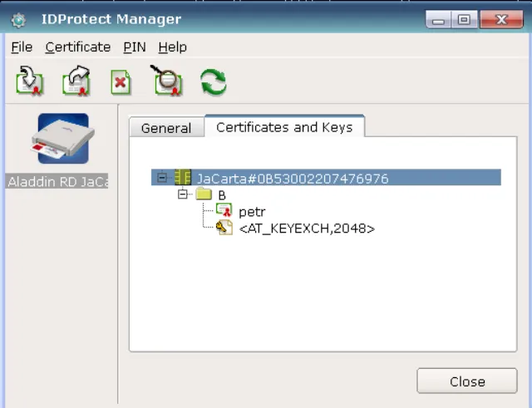The height and width of the screenshot is (408, 532).
Task: Open the File menu
Action: point(22,47)
